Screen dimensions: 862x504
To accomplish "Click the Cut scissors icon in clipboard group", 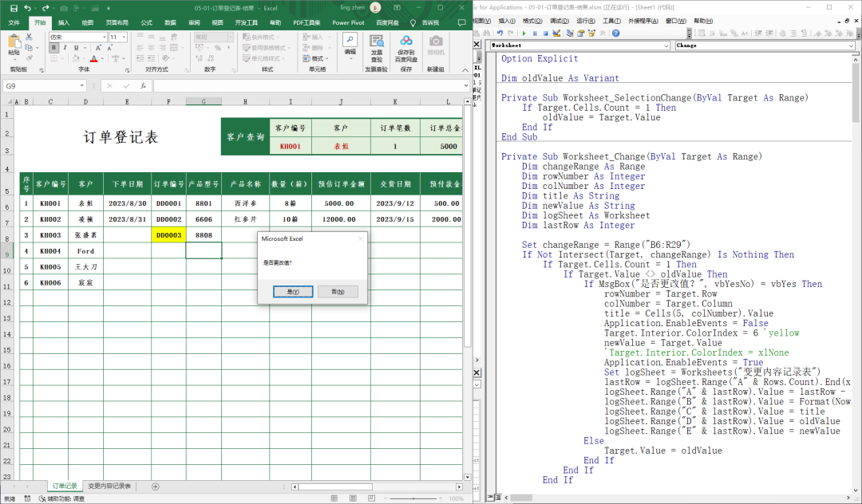I will click(x=30, y=37).
